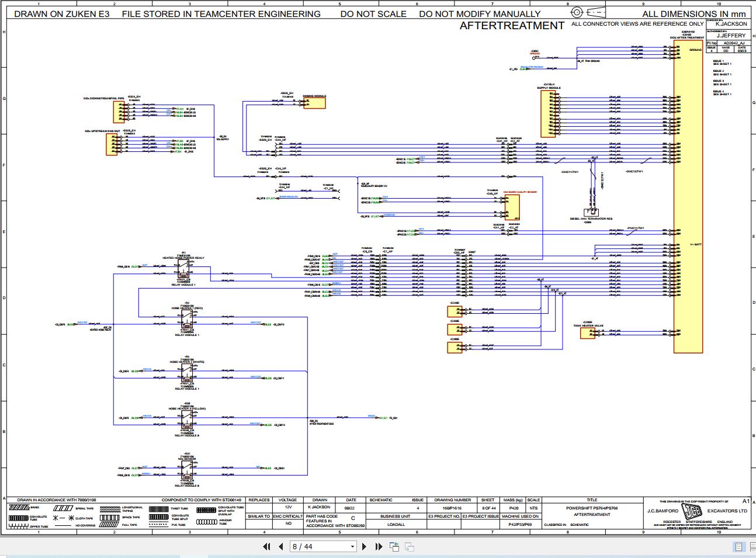Click the DO NOT SCALE header text
Screen dimensions: 756x558
coord(373,13)
